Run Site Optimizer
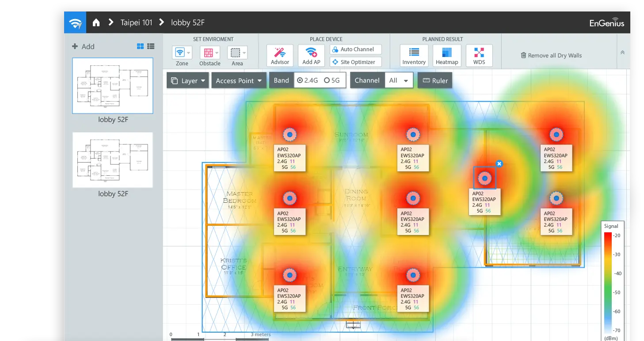The height and width of the screenshot is (341, 644). tap(355, 62)
